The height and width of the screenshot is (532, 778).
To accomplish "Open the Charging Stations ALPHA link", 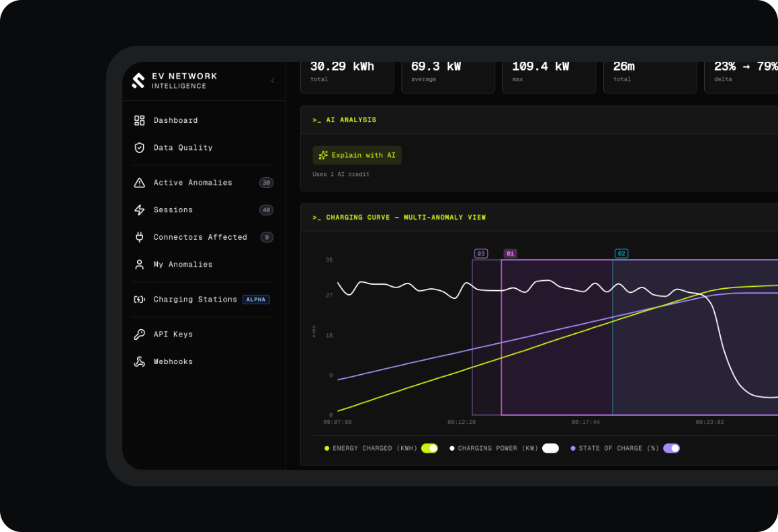I will [x=203, y=300].
